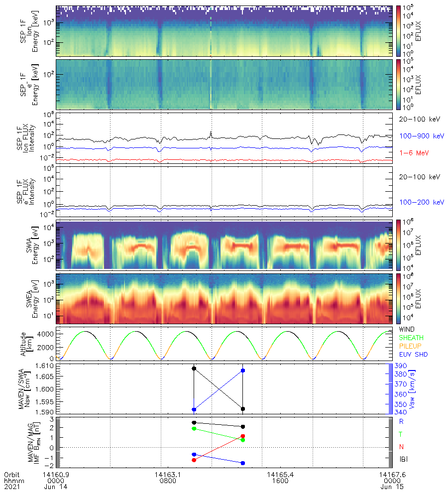
Task: Select the upper-left black Nsw data point
Action: click(x=194, y=369)
